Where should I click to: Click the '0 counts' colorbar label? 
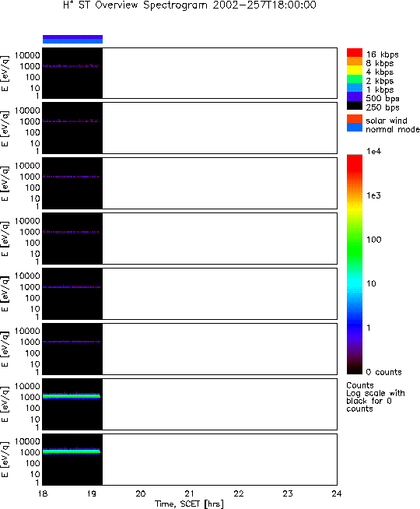tap(383, 372)
